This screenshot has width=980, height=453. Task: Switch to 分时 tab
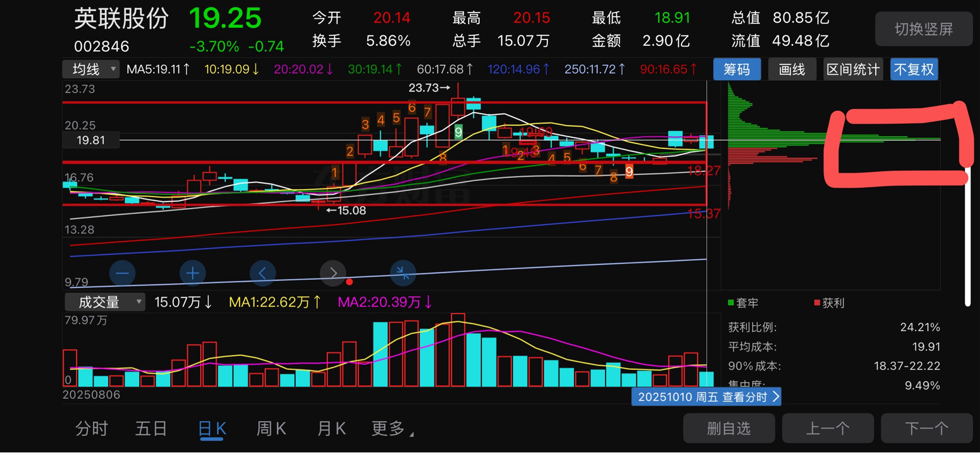[92, 429]
